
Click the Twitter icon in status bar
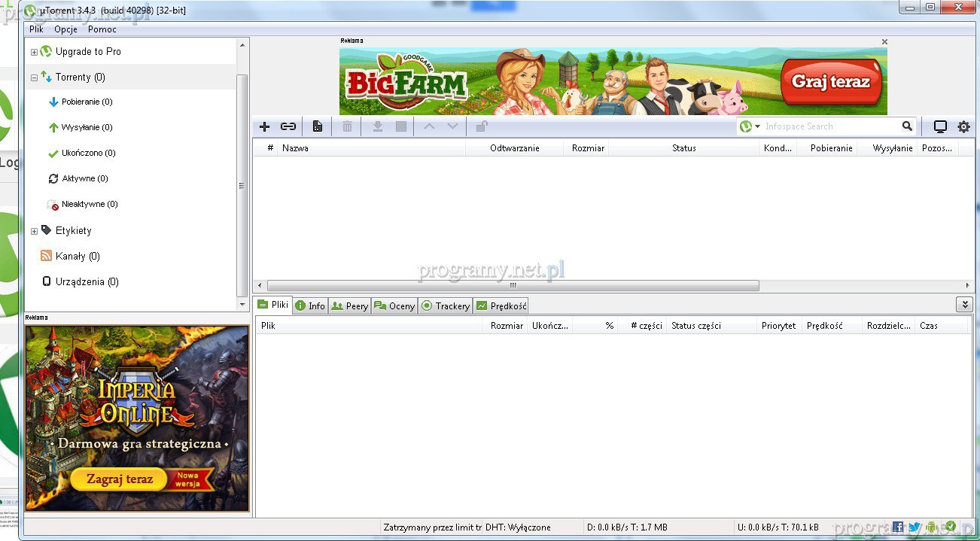pos(915,527)
